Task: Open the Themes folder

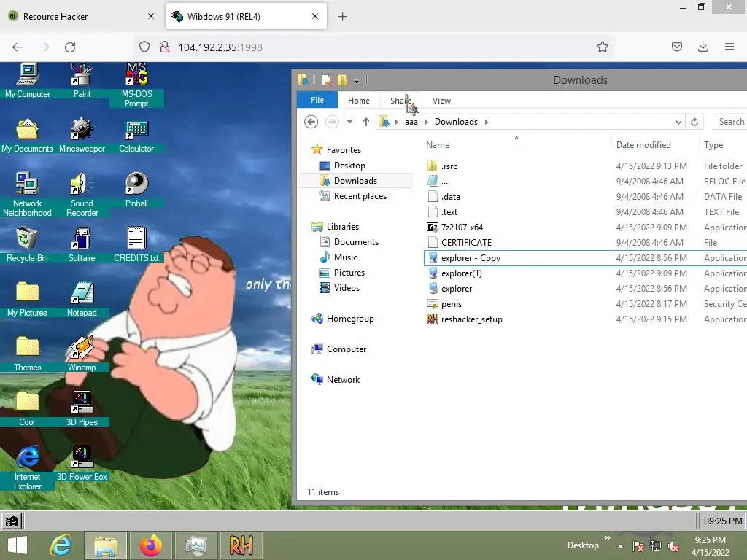Action: (x=27, y=354)
